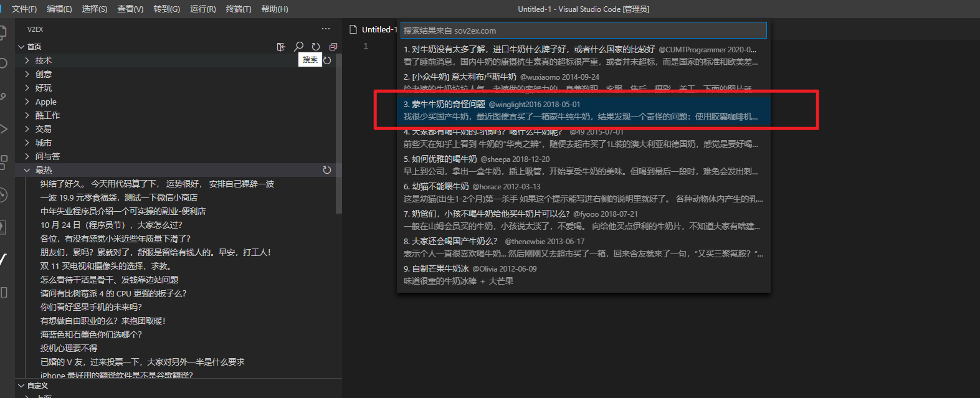Switch to the Untitled-1 editor tab

373,29
